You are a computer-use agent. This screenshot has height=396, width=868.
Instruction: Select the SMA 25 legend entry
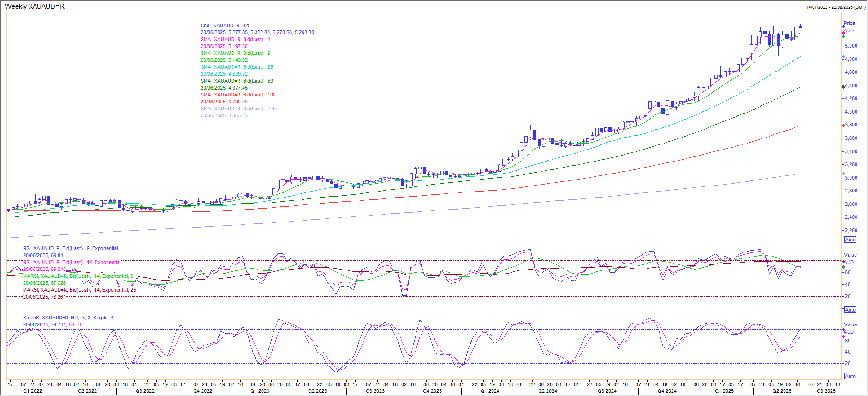coord(237,67)
